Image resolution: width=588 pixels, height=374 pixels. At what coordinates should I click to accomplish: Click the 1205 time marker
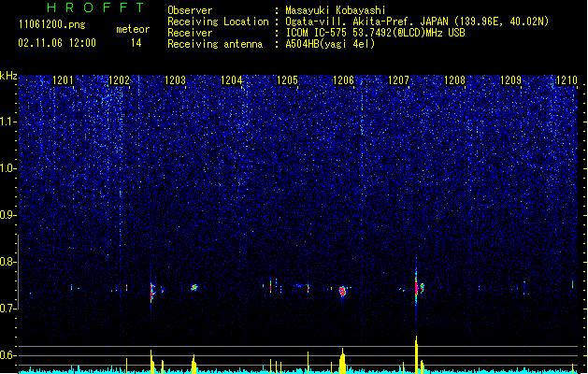click(x=287, y=80)
